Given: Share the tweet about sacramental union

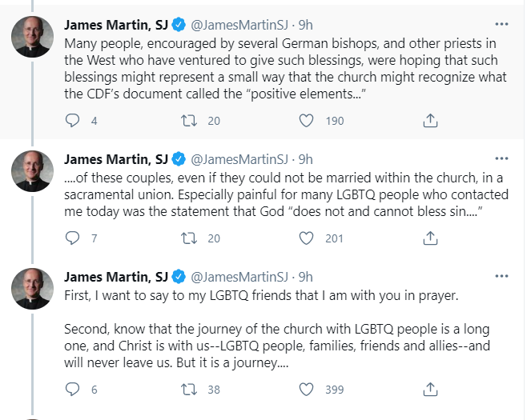Looking at the screenshot, I should pos(430,238).
